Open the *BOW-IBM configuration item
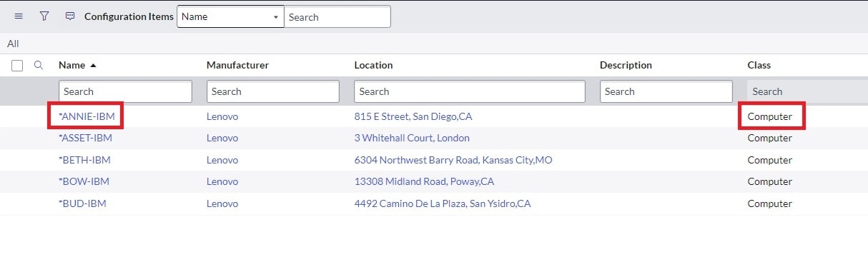 click(x=84, y=181)
